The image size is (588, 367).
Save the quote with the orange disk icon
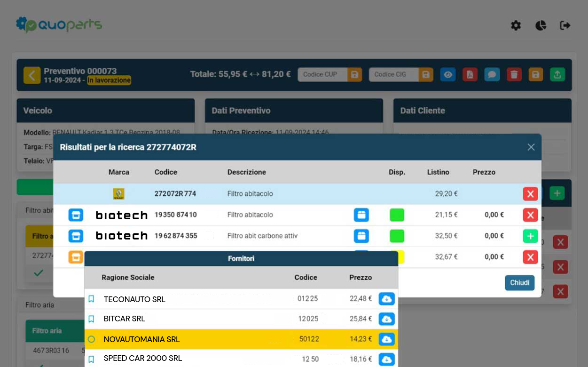(536, 74)
